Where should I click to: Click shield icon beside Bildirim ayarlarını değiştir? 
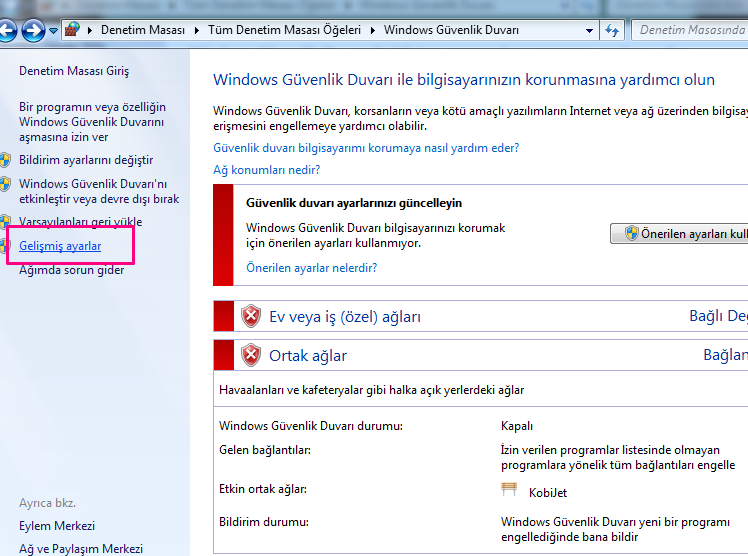tap(5, 160)
